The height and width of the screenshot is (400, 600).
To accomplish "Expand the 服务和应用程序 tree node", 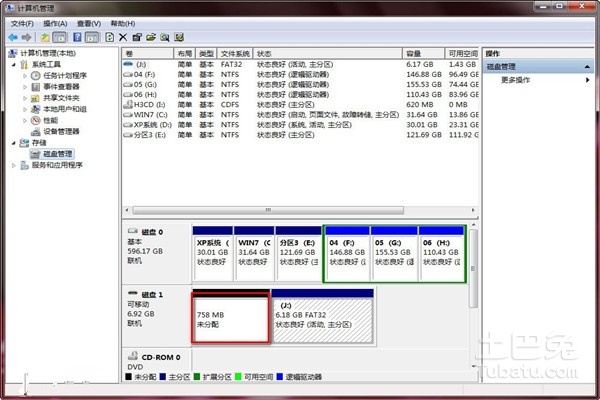I will (x=14, y=165).
